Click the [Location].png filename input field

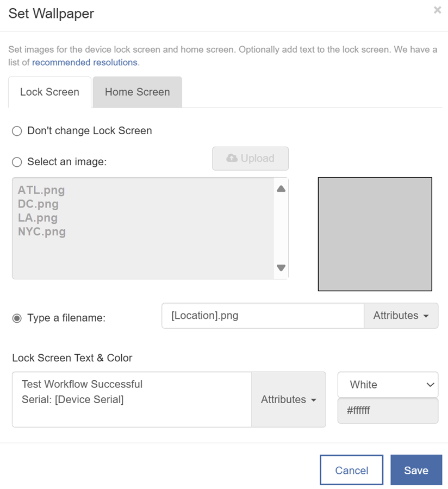[263, 316]
